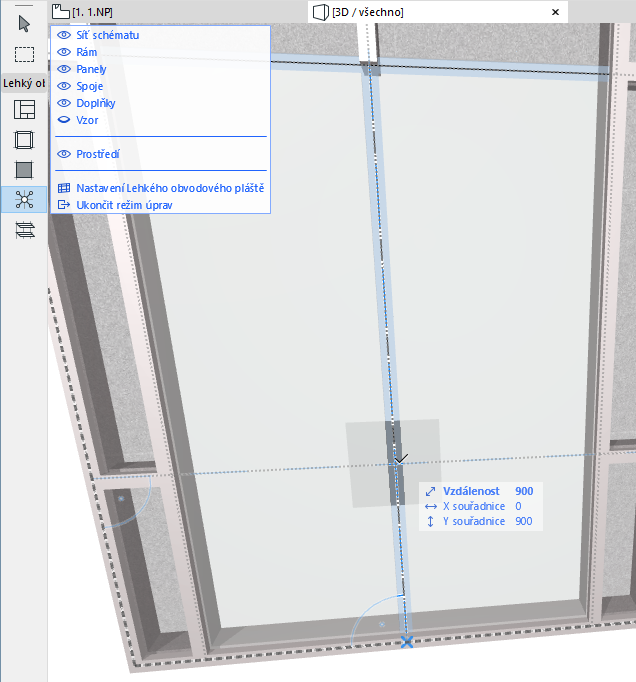Image resolution: width=636 pixels, height=682 pixels.
Task: Toggle Spoje visibility eye
Action: [64, 86]
